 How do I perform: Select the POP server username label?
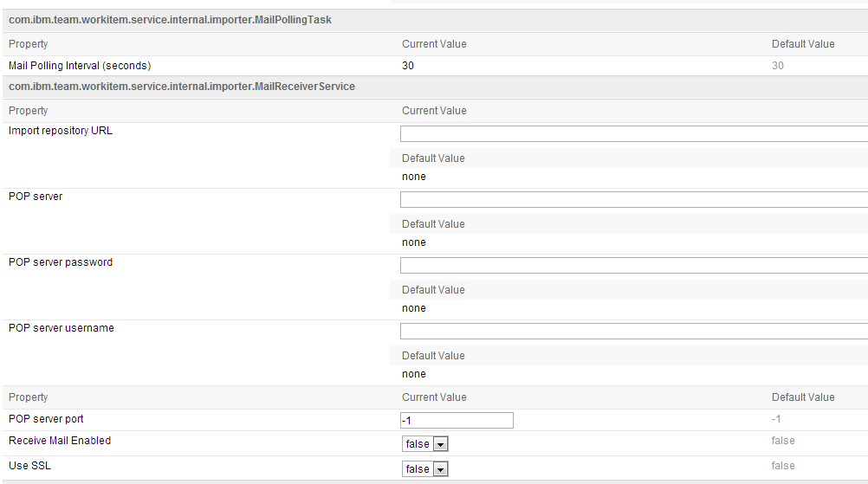point(61,328)
